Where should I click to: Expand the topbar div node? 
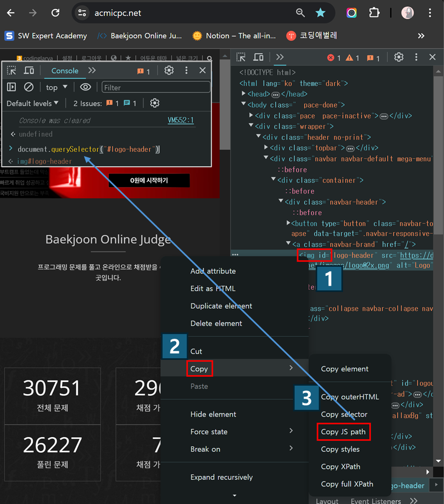266,147
